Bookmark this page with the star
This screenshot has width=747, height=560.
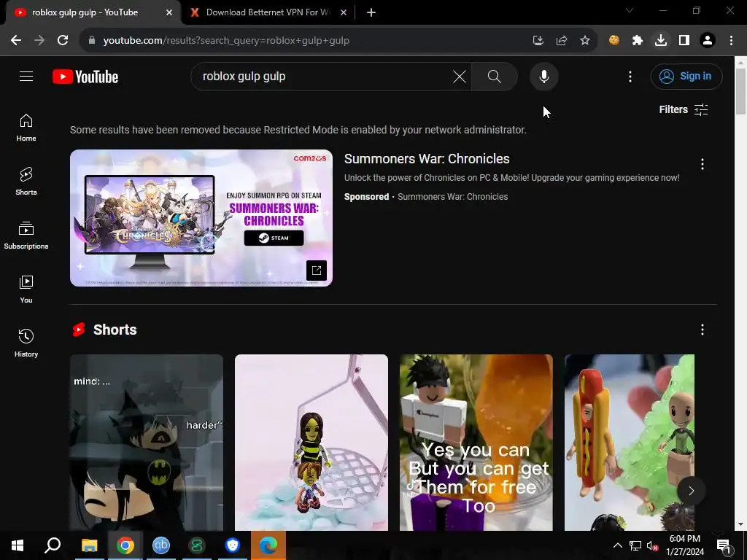(585, 41)
